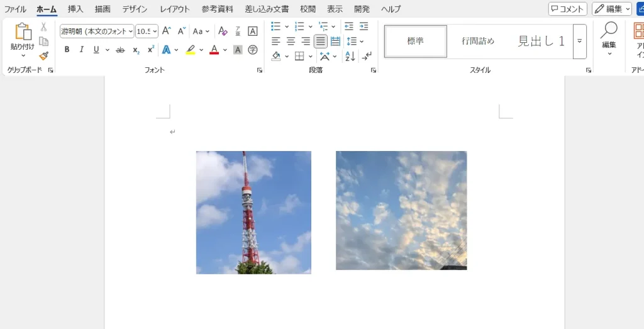Open the font size dropdown showing 10.5
Viewport: 644px width, 329px height.
[x=147, y=31]
